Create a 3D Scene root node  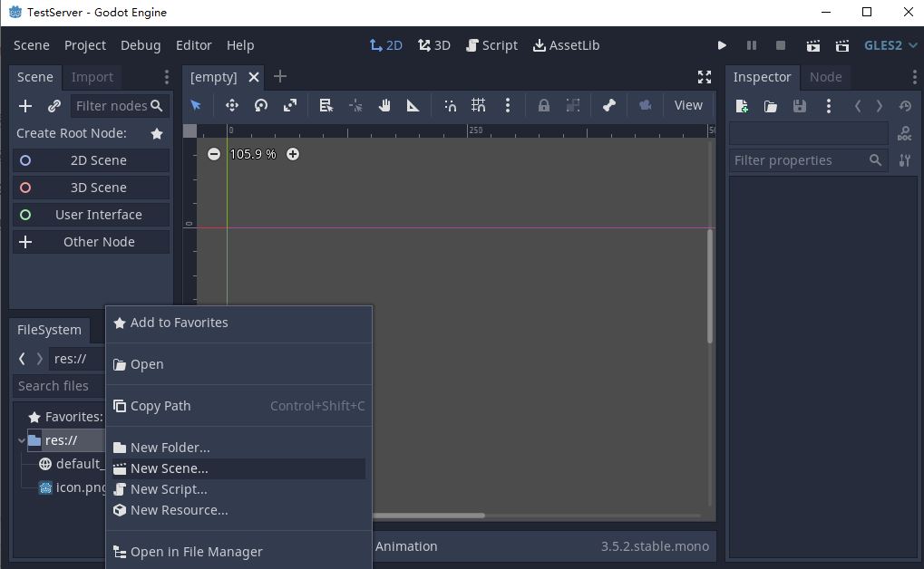92,188
